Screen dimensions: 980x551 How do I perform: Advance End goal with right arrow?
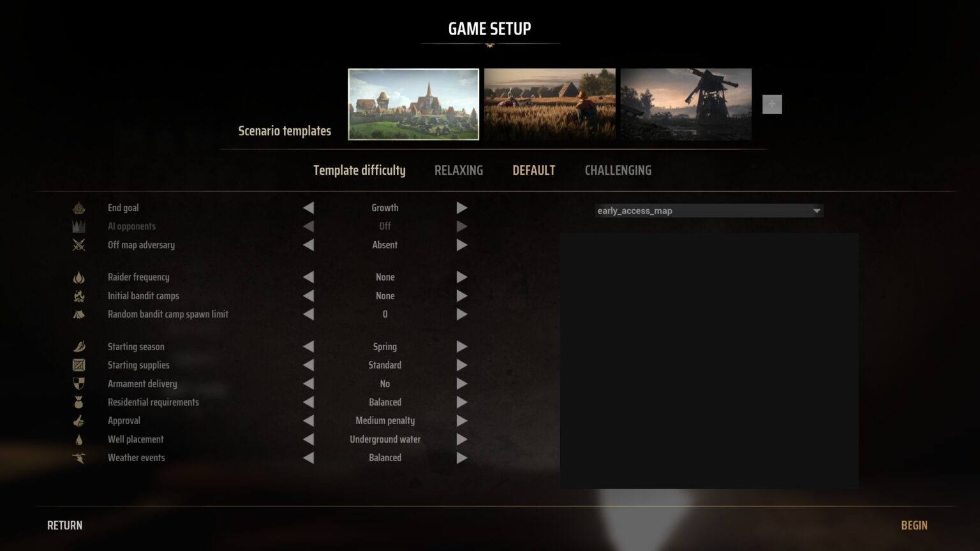tap(462, 208)
